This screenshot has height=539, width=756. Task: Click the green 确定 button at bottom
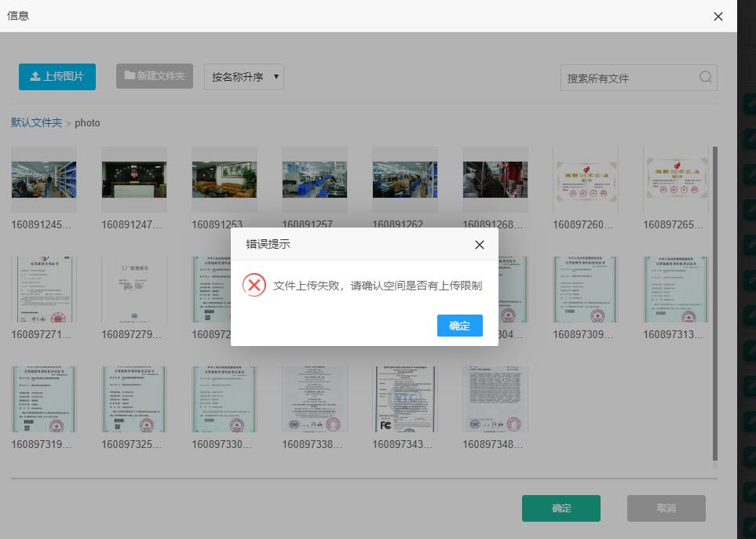tap(561, 508)
